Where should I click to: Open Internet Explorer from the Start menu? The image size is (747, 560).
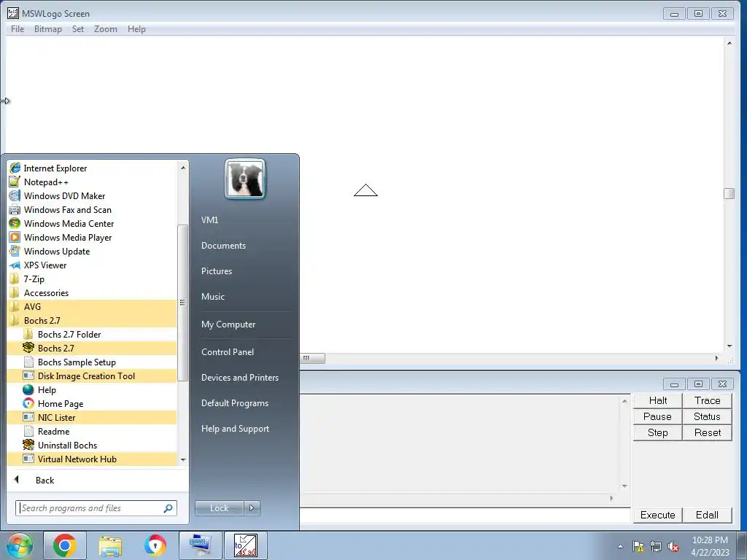point(93,168)
